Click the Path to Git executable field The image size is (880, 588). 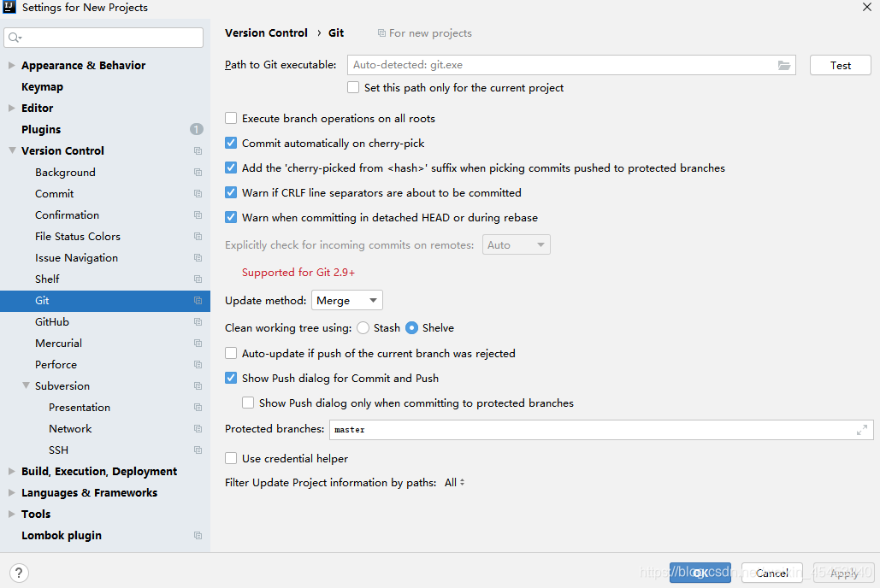560,65
